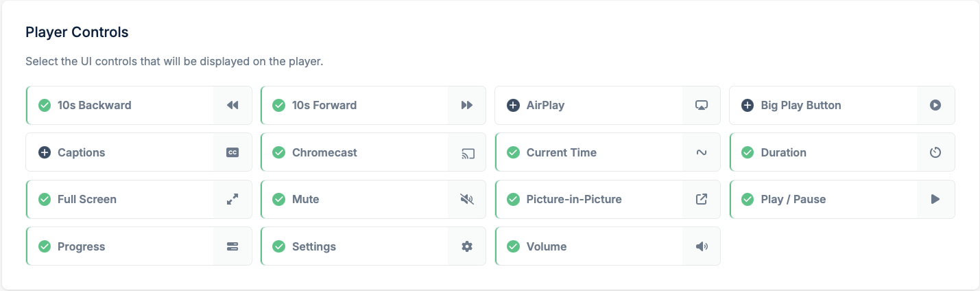The width and height of the screenshot is (980, 291).
Task: Disable the Progress control green checkmark
Action: tap(45, 246)
